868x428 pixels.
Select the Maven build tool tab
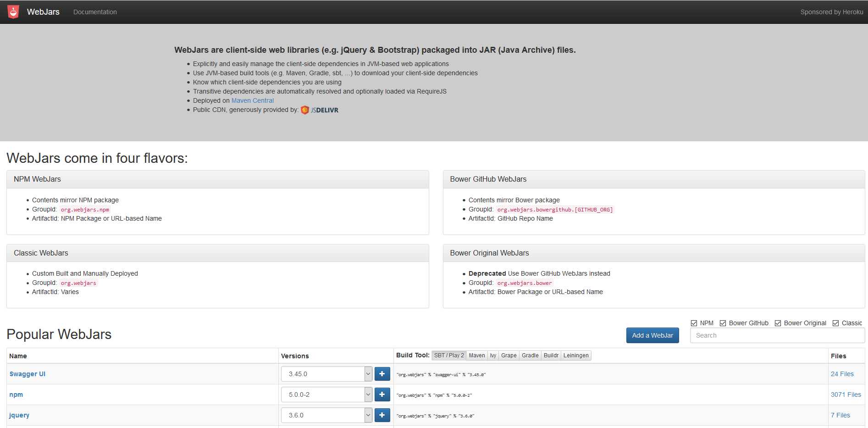(x=477, y=356)
